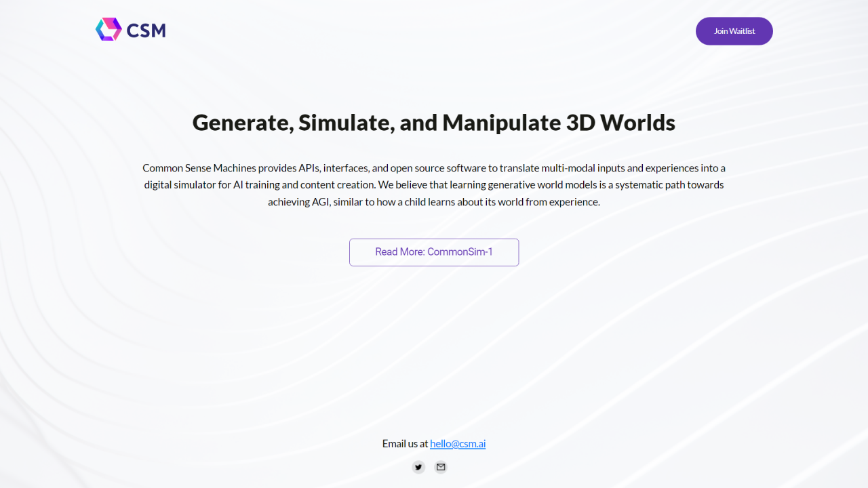This screenshot has height=488, width=868.
Task: Click the word "APIs" in the description
Action: (310, 168)
